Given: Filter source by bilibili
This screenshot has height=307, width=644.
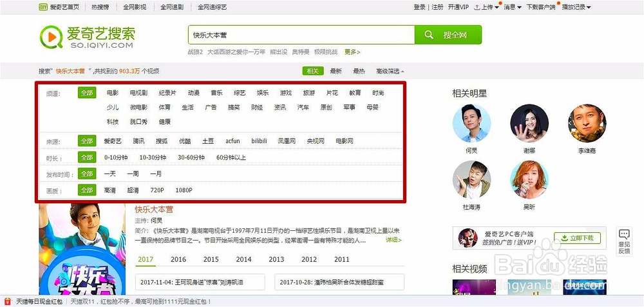Looking at the screenshot, I should (259, 141).
